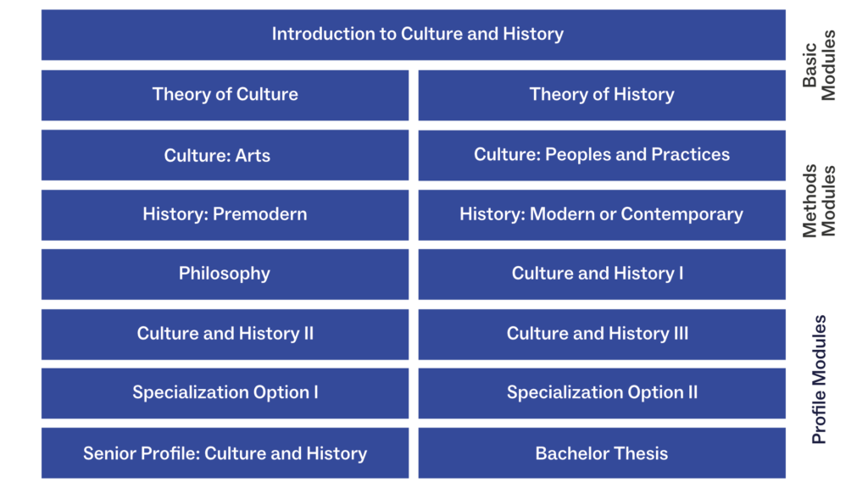Choose the History: Premodern module
Screen dimensions: 868x488
click(x=225, y=215)
